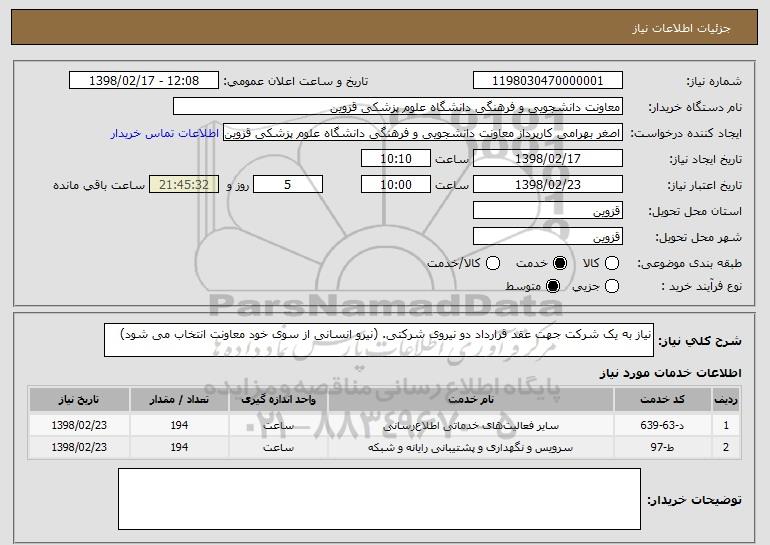Click the buyer organization name field
Viewport: 770px width, 545px height.
coord(398,107)
